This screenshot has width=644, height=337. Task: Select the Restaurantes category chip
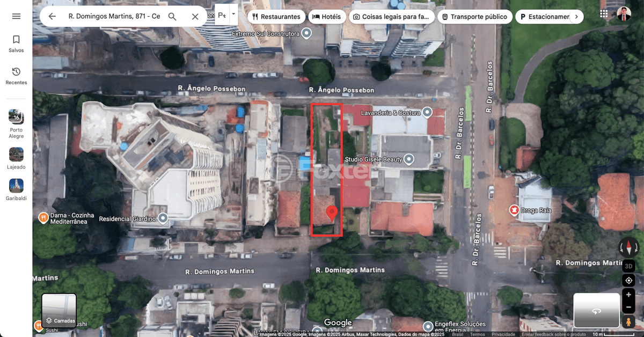click(x=276, y=17)
